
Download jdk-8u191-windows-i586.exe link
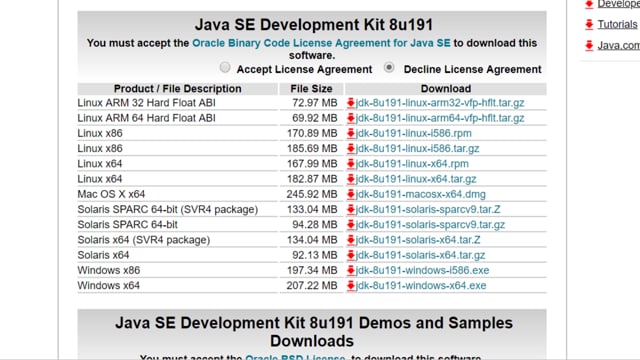pos(422,270)
